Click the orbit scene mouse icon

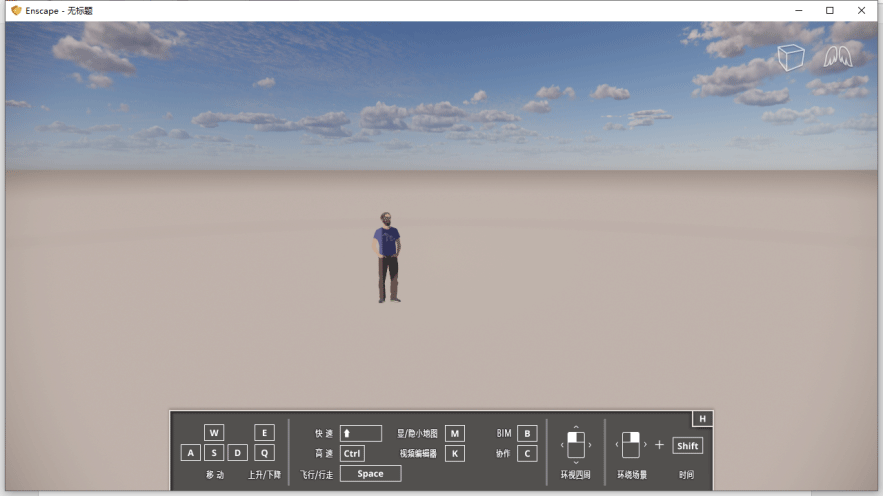click(630, 444)
